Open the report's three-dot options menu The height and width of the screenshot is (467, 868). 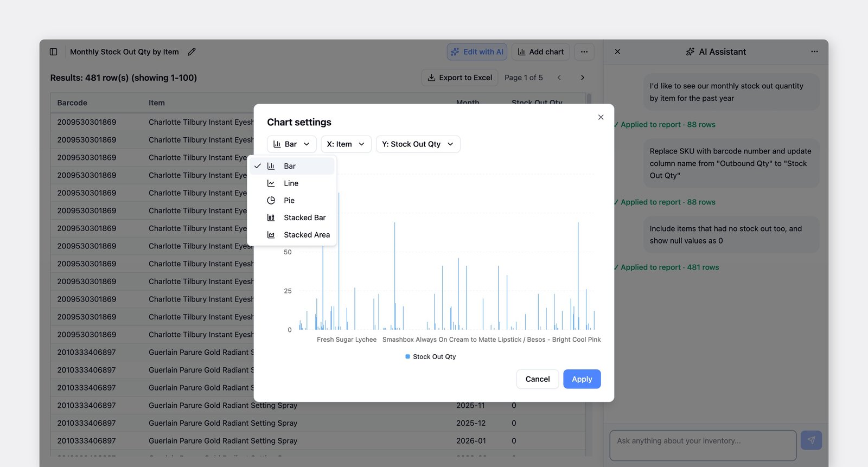tap(584, 52)
